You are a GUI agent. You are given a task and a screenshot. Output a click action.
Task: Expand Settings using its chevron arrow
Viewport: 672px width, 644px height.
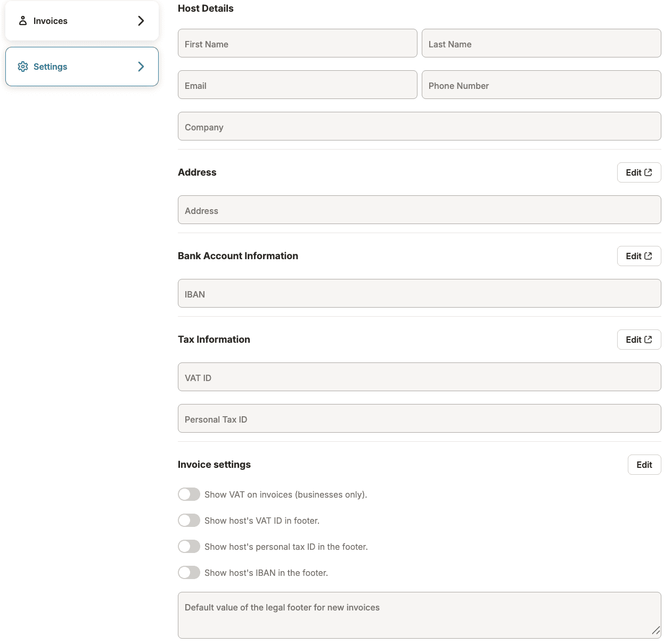141,67
